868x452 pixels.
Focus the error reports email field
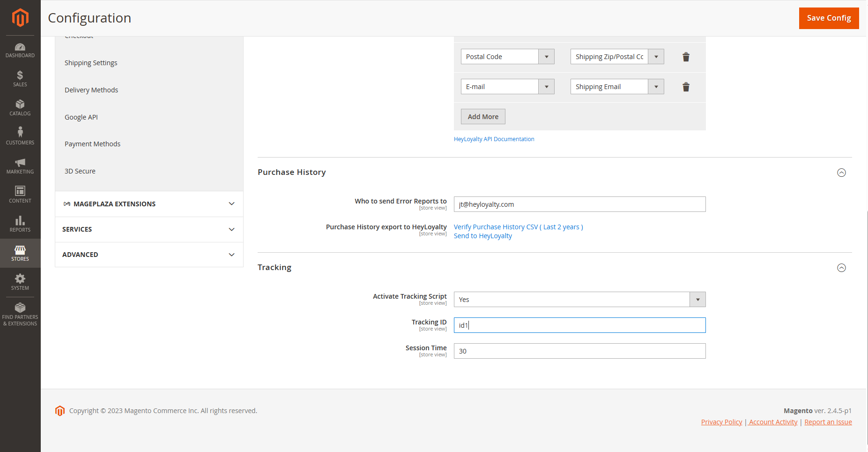pyautogui.click(x=579, y=204)
